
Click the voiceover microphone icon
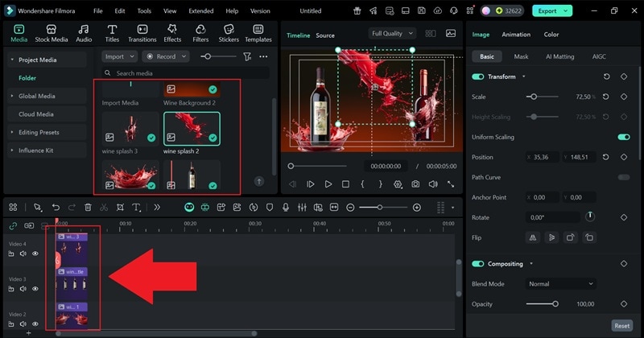tap(285, 208)
